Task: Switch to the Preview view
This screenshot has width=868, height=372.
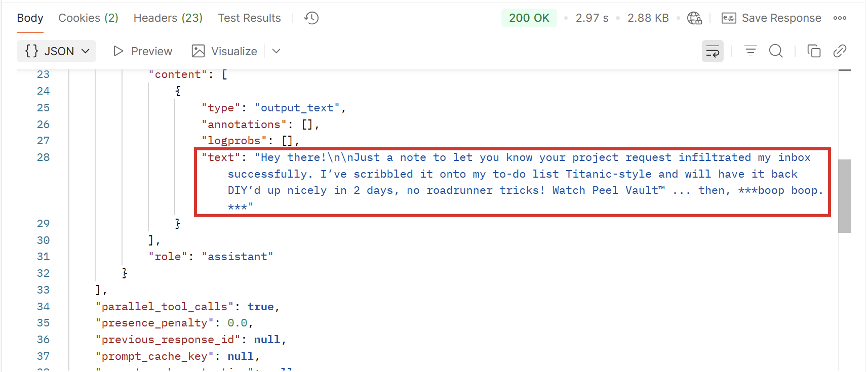Action: 142,51
